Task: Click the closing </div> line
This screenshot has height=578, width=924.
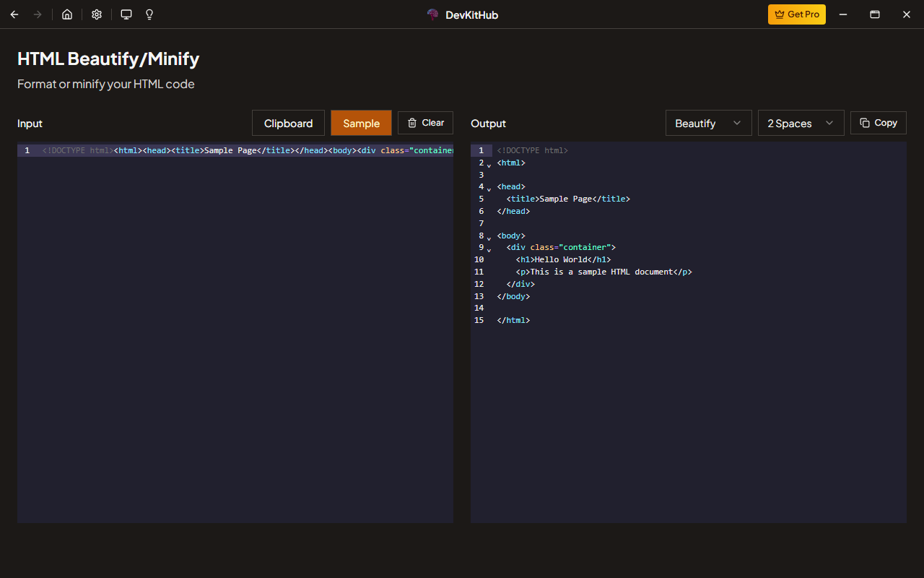Action: (x=520, y=284)
